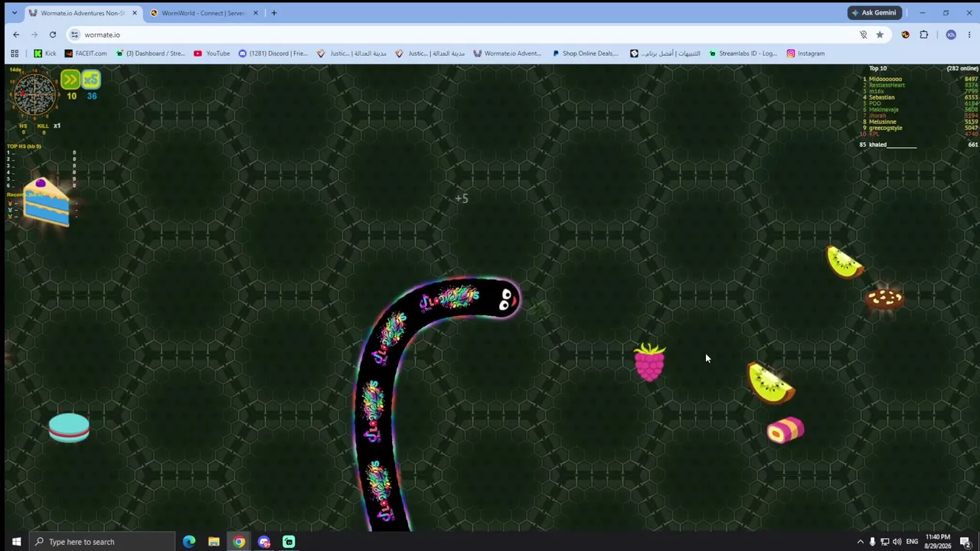The height and width of the screenshot is (551, 980).
Task: Switch the ENG input language
Action: click(x=912, y=542)
